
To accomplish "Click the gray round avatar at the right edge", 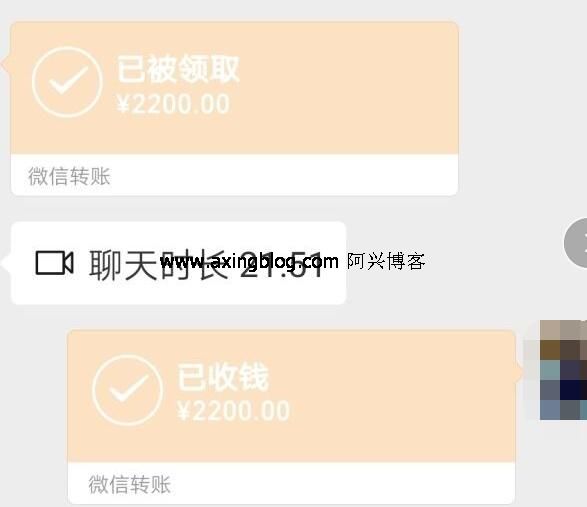I will pos(576,243).
